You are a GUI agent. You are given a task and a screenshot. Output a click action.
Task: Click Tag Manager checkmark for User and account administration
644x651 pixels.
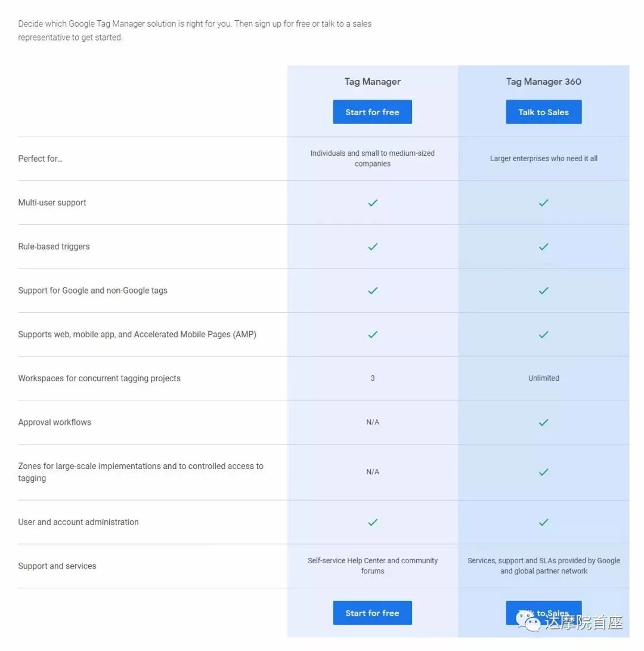click(x=373, y=522)
